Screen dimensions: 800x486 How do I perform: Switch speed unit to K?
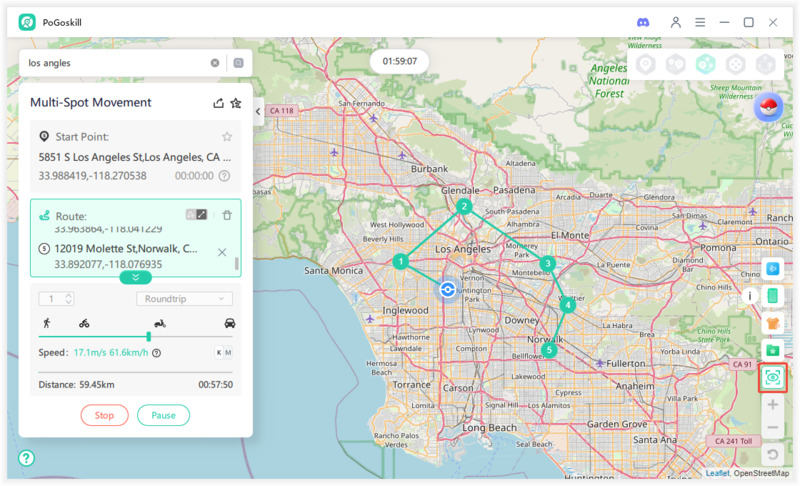219,352
